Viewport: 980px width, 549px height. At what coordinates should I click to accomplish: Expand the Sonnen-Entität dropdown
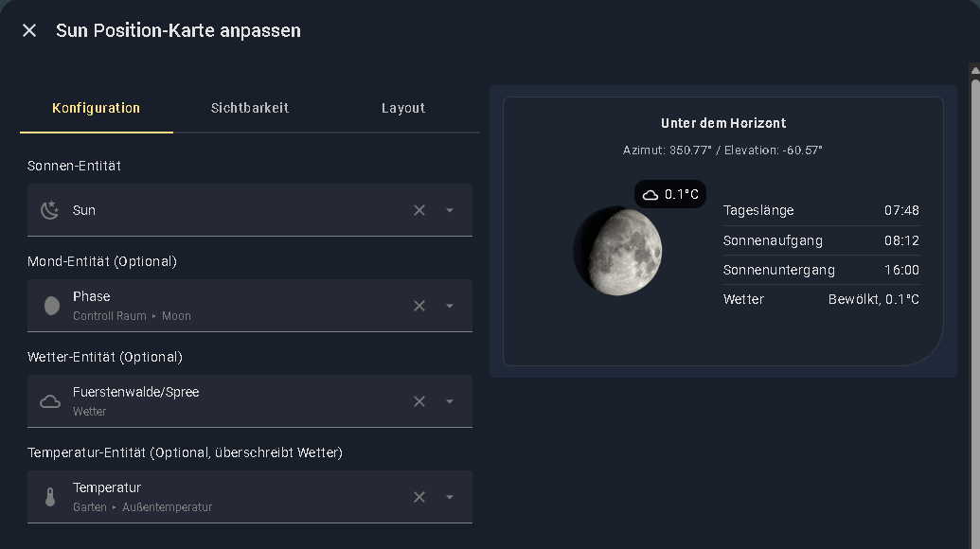[x=450, y=210]
